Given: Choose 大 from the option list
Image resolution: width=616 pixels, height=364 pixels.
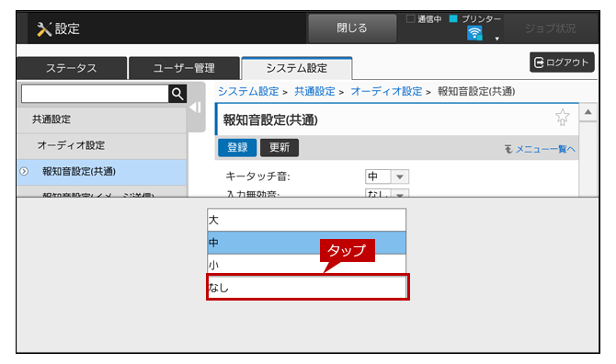Looking at the screenshot, I should (x=306, y=220).
